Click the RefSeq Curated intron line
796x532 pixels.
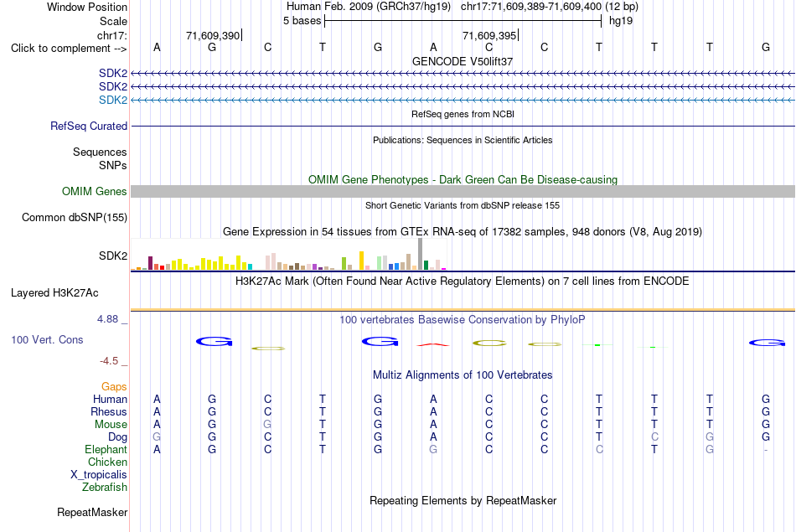(x=463, y=126)
